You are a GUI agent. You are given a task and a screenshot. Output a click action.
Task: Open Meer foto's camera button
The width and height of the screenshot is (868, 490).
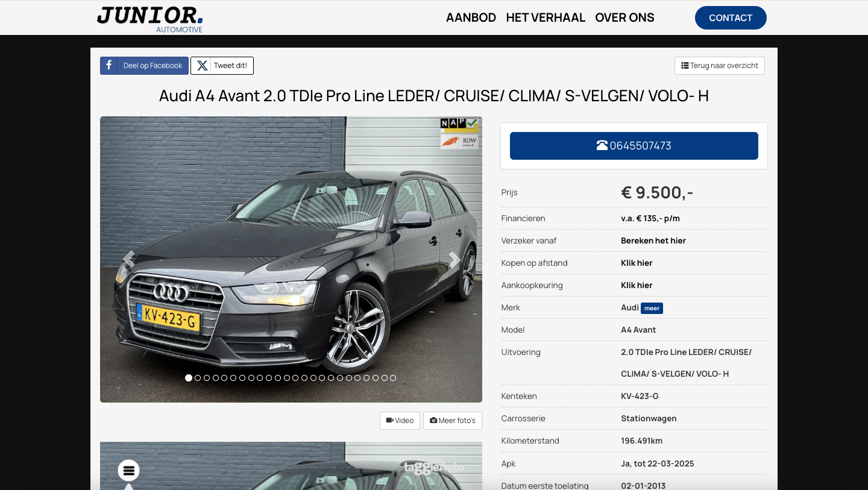[x=453, y=421]
